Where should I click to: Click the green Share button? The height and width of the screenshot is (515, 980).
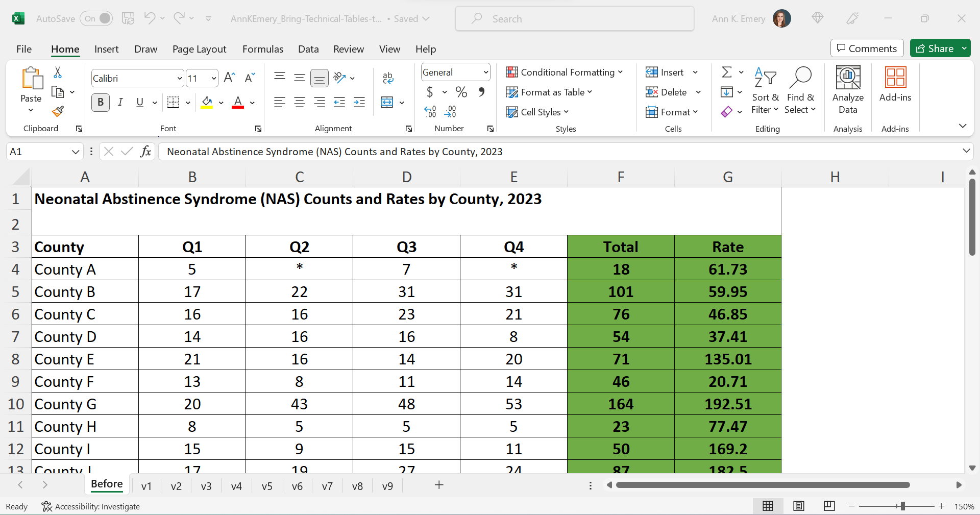tap(935, 48)
